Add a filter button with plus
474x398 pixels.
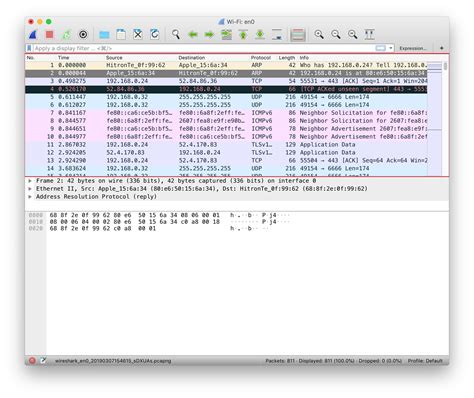tap(442, 48)
